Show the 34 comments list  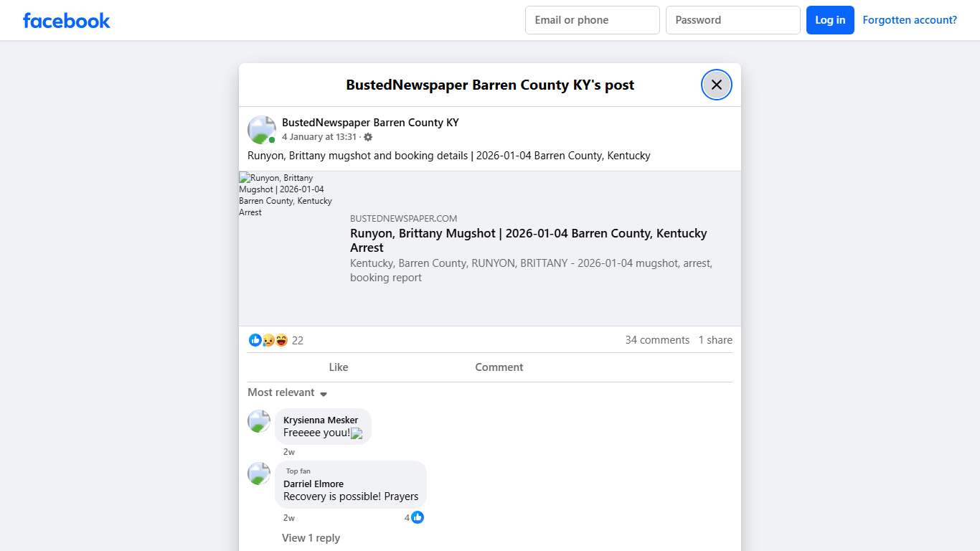pos(656,340)
